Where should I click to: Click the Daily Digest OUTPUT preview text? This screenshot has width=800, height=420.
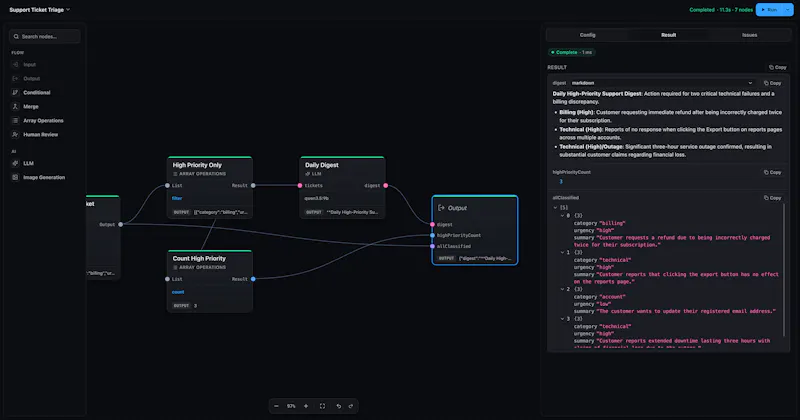tap(352, 212)
